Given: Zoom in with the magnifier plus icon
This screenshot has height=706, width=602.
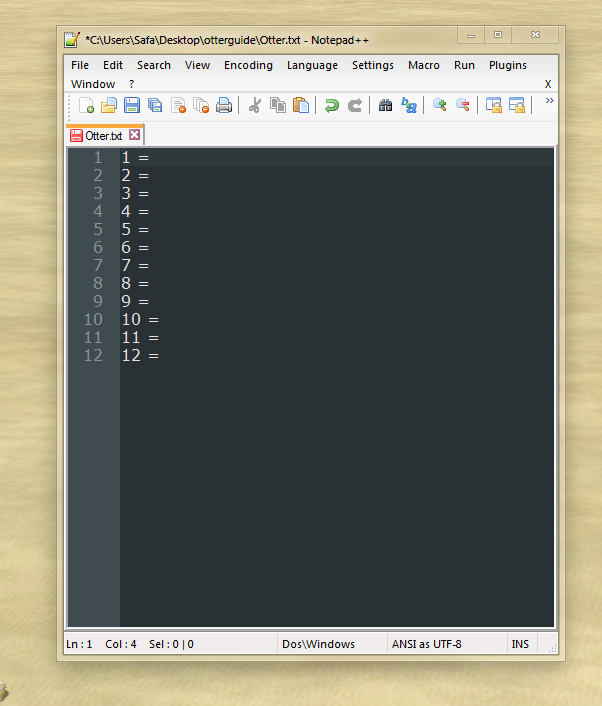Looking at the screenshot, I should [x=439, y=105].
